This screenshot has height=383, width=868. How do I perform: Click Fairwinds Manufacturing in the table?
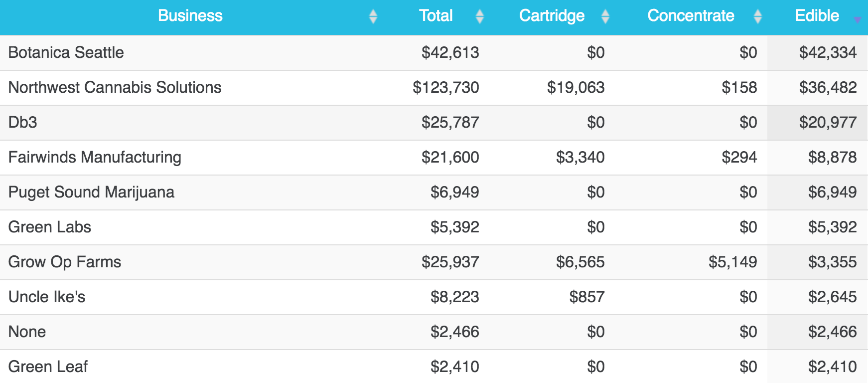pyautogui.click(x=95, y=157)
